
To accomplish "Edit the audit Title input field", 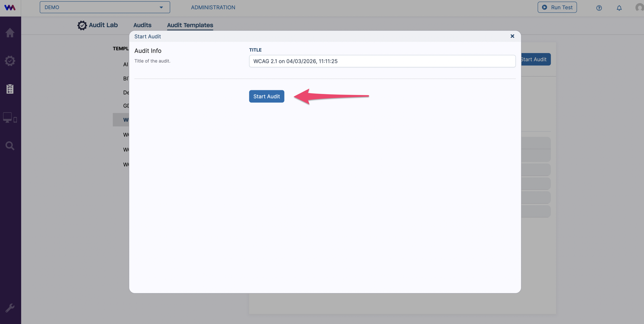I will (x=382, y=61).
